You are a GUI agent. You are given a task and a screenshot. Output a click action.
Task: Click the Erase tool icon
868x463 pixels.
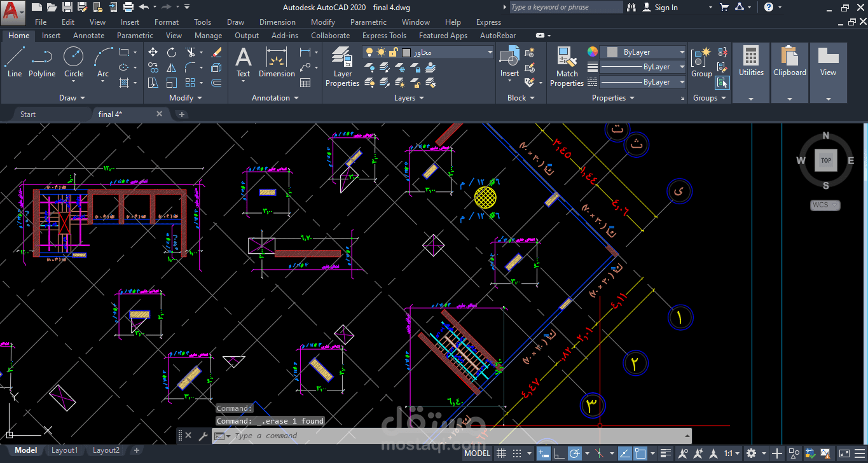[216, 52]
